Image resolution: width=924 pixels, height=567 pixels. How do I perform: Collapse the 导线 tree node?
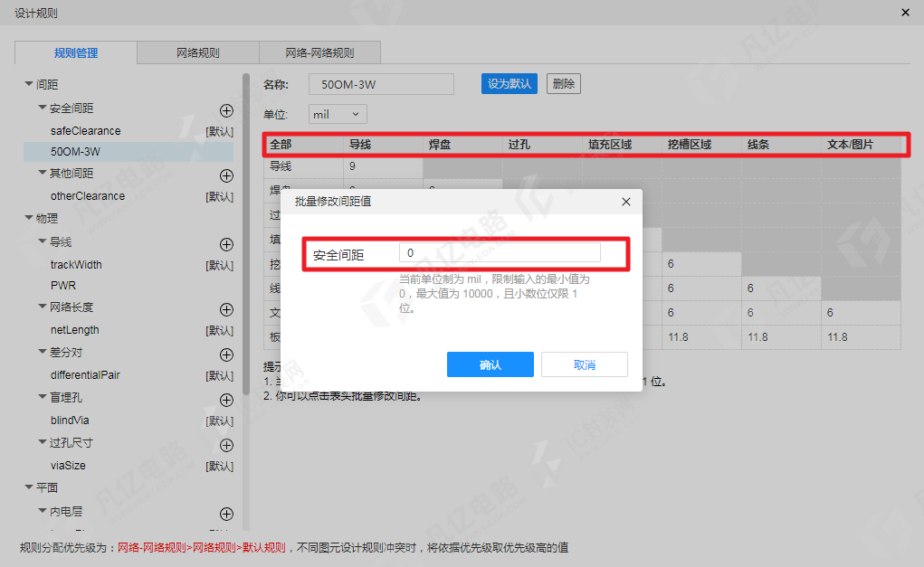tap(43, 241)
